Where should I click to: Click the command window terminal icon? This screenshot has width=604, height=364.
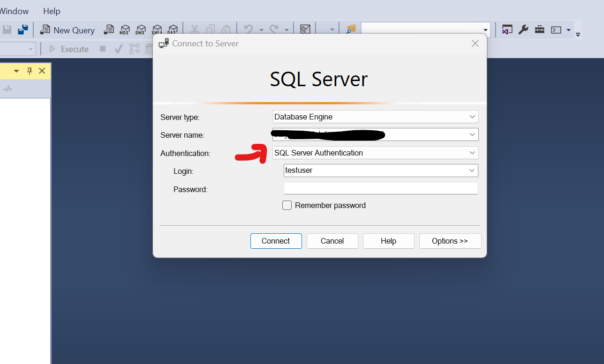[556, 30]
